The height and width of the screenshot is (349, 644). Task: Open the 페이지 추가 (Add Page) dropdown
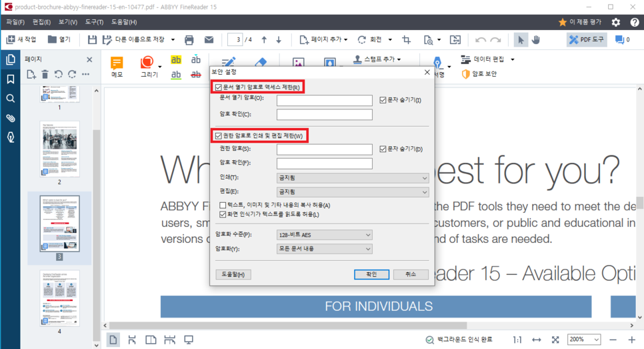click(323, 39)
